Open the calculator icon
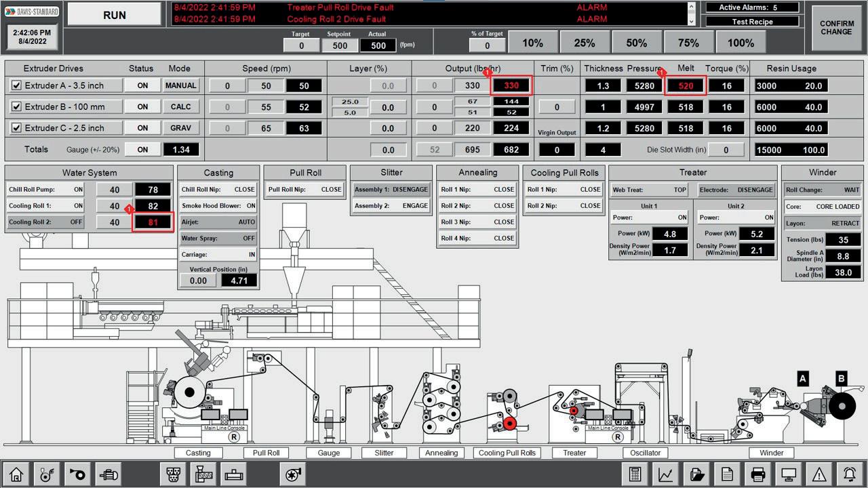 tap(635, 474)
